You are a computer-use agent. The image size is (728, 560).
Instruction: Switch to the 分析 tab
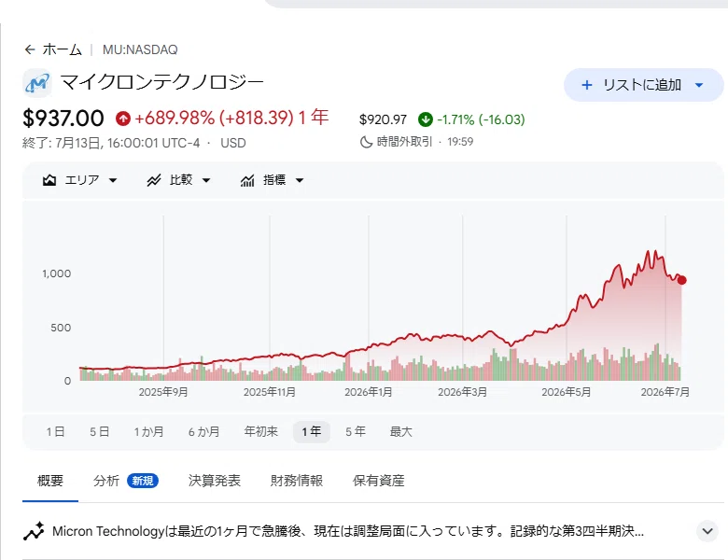[x=106, y=481]
